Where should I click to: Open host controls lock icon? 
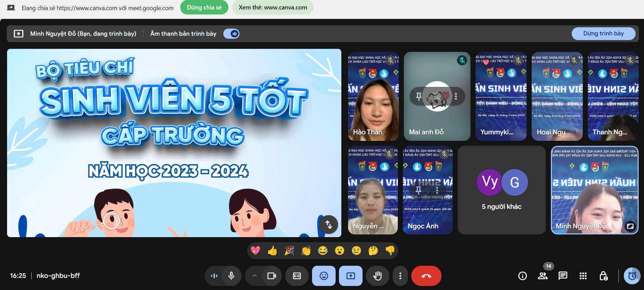click(x=603, y=276)
